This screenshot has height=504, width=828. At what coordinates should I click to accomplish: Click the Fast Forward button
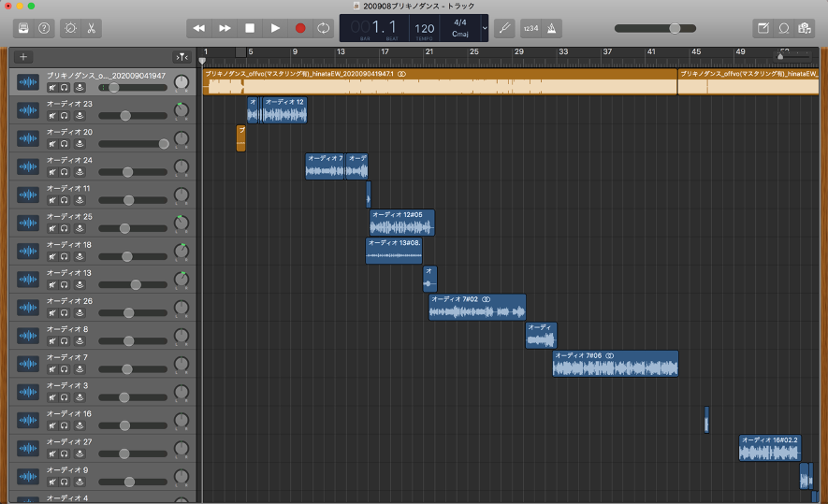pos(225,28)
